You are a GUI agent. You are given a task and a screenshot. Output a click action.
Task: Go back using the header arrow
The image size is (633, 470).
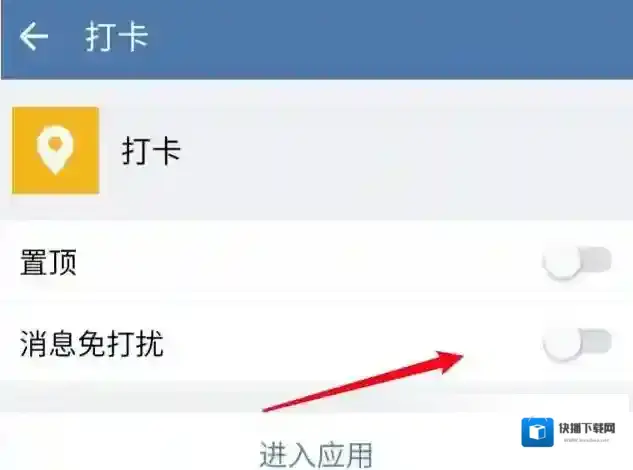click(34, 36)
